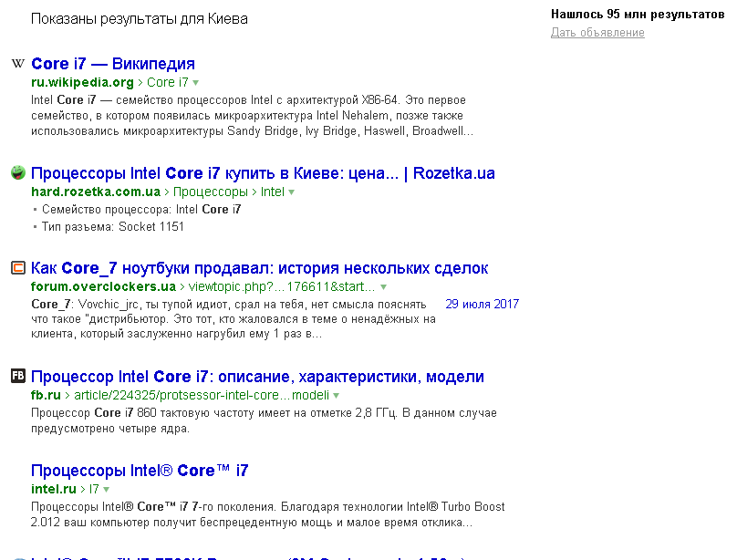Open 'Процессоры Intel® Core™ i7' result title
The height and width of the screenshot is (560, 737).
click(x=140, y=471)
